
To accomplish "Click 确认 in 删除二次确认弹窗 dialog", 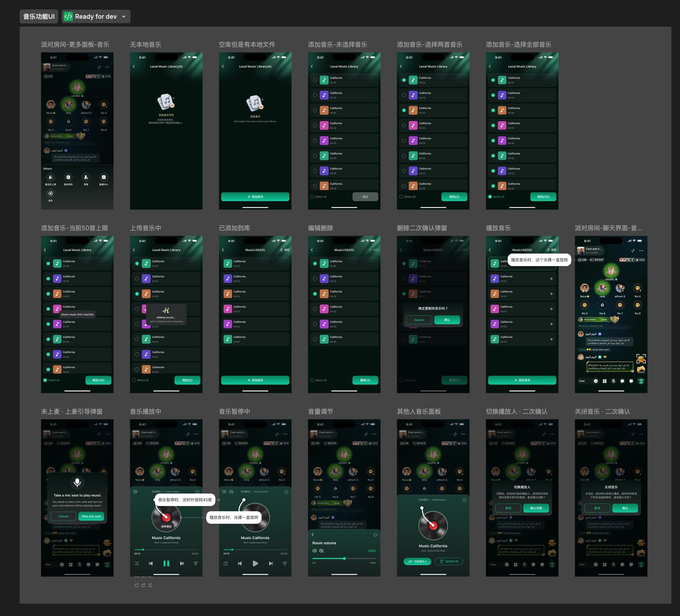I will click(447, 320).
